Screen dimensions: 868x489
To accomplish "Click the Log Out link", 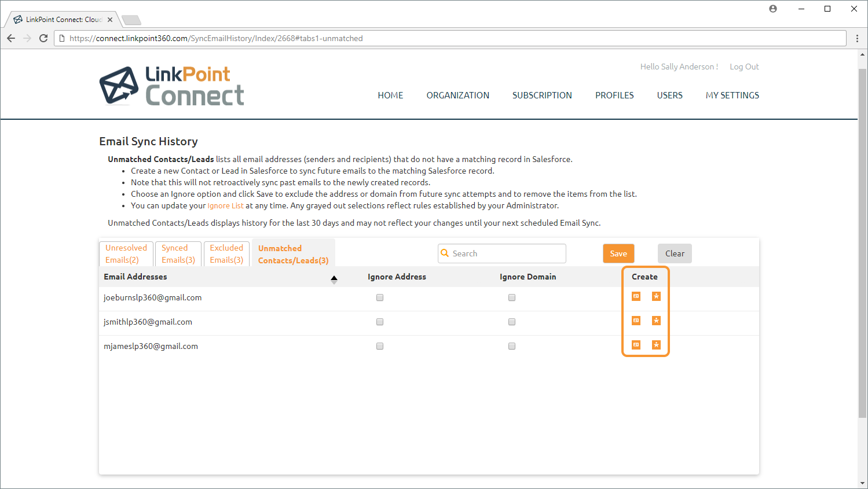I will (744, 67).
